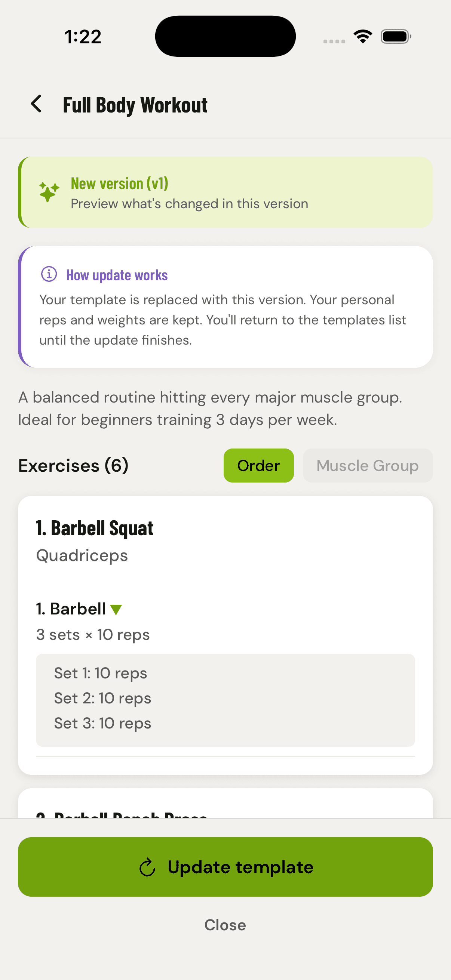Tap the clock showing 1:22
The height and width of the screenshot is (980, 451).
point(83,36)
